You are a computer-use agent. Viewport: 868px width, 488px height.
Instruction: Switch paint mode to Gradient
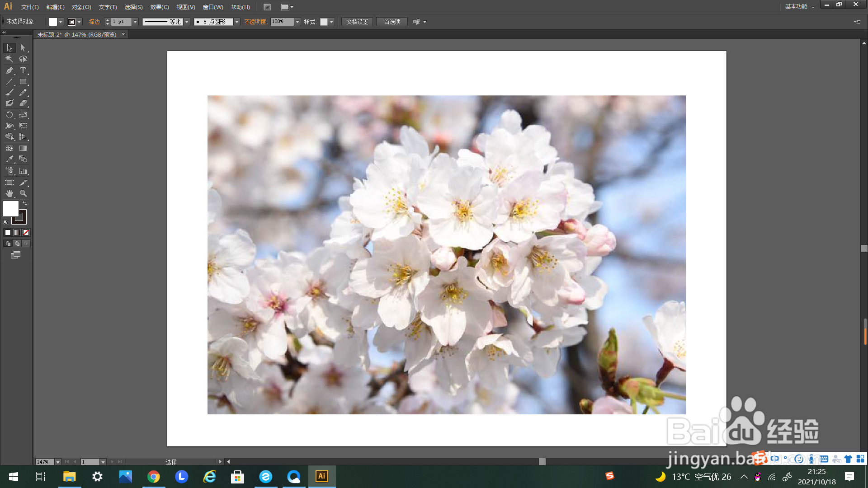click(17, 233)
